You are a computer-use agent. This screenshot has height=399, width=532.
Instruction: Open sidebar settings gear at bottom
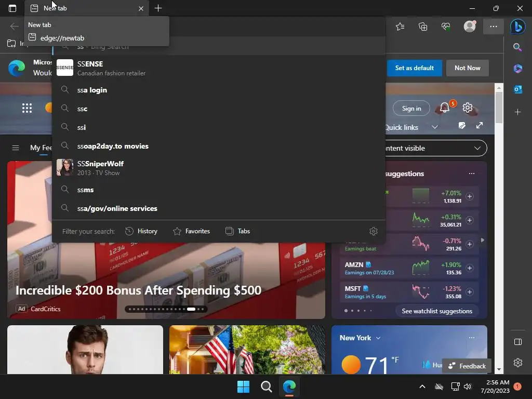pyautogui.click(x=518, y=363)
